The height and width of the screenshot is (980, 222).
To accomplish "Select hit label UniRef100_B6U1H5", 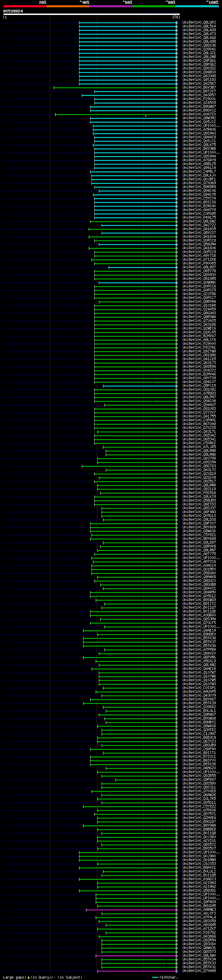I will coord(199,906).
